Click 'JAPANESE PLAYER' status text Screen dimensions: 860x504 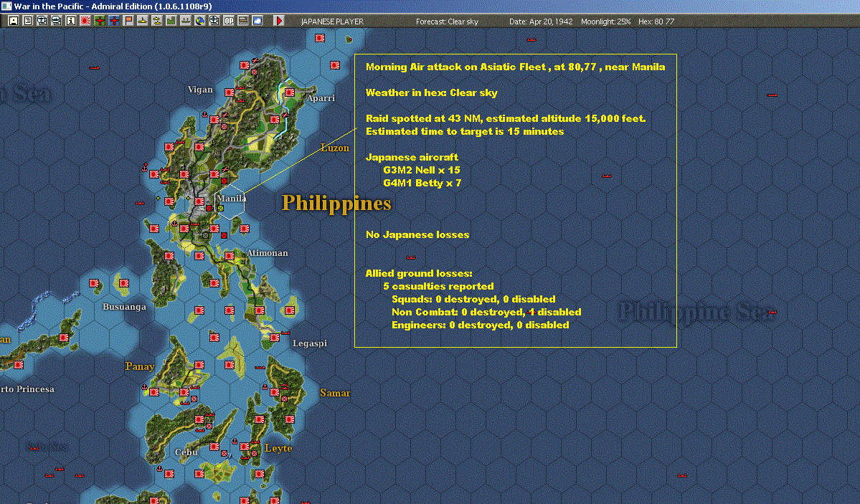(x=332, y=22)
